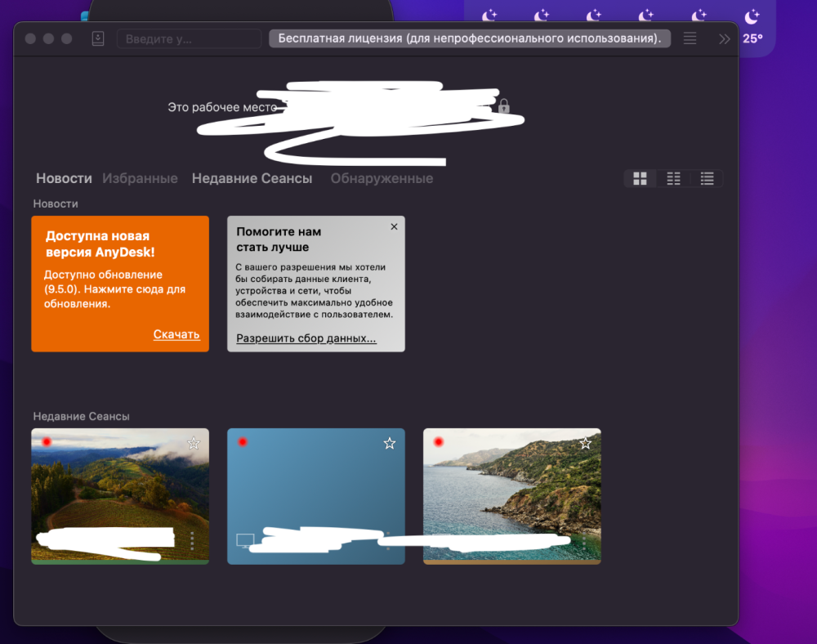This screenshot has height=644, width=817.
Task: Open options menu on vineyard session tile
Action: (192, 541)
